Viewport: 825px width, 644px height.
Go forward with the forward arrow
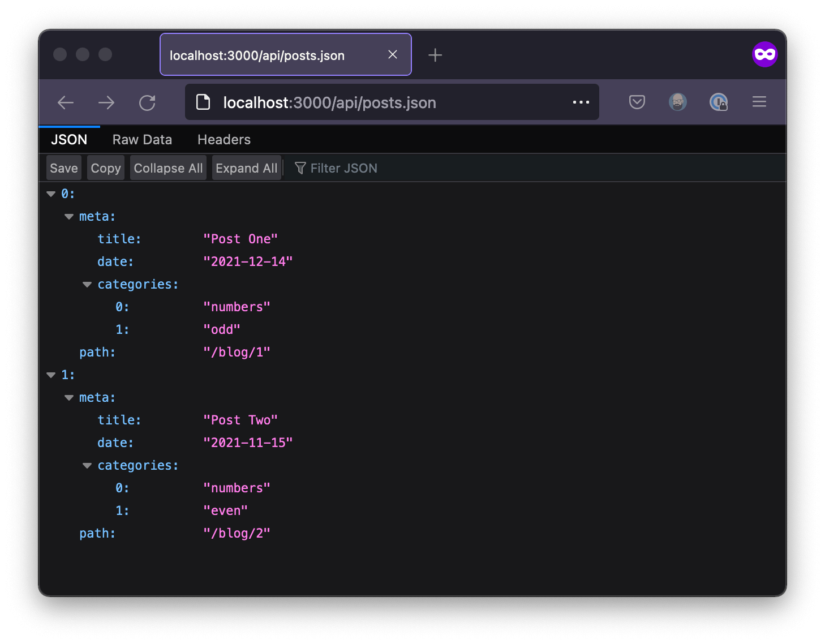click(x=106, y=102)
